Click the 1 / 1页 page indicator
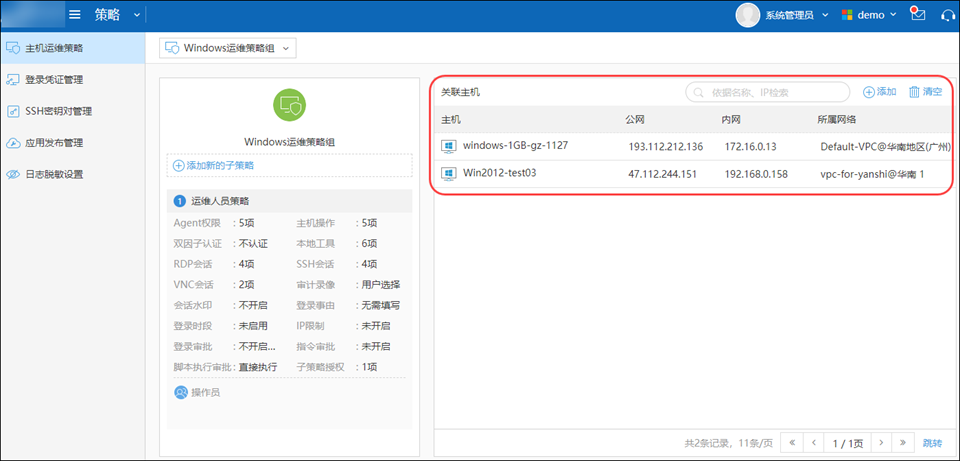Screen dimensions: 960x461 click(x=847, y=442)
